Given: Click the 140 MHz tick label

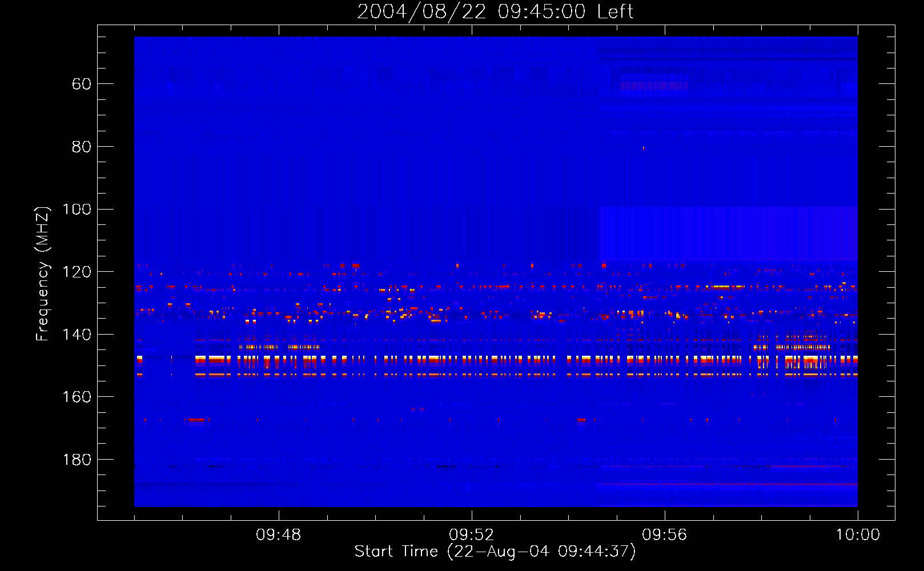Looking at the screenshot, I should (77, 335).
